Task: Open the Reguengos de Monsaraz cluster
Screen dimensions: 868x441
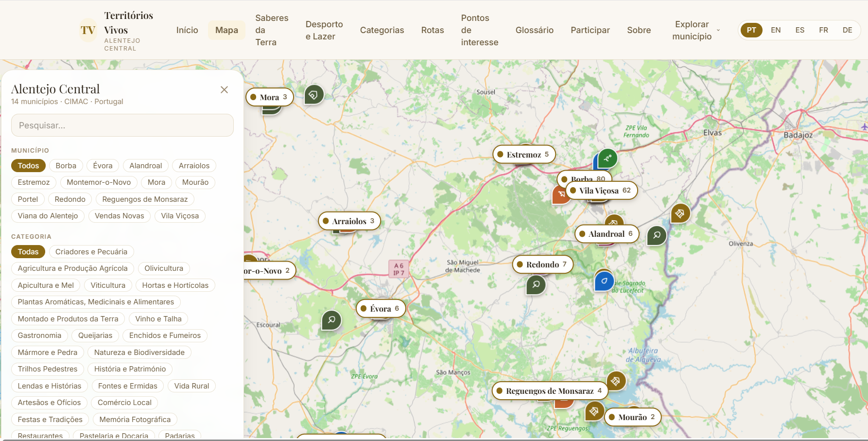Action: pos(550,391)
